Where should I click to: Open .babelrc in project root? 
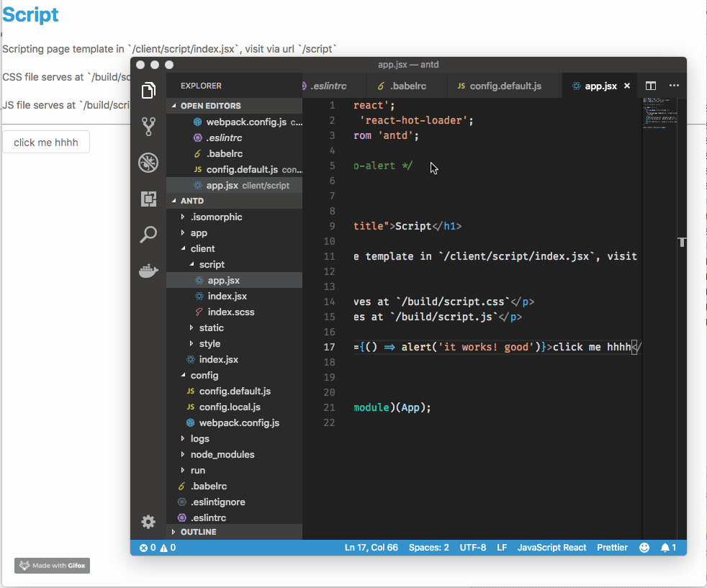(x=235, y=486)
